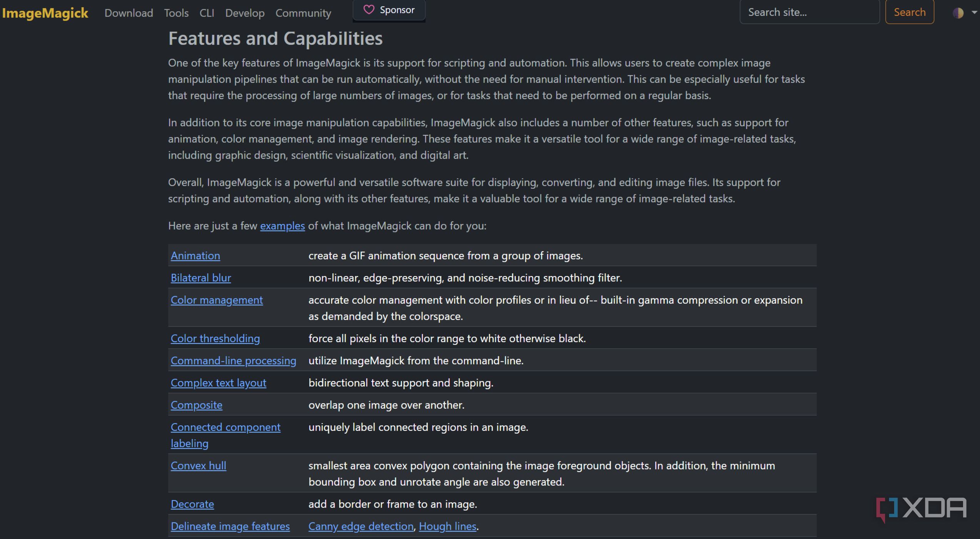Open the Convex hull link
The height and width of the screenshot is (539, 980).
coord(198,466)
